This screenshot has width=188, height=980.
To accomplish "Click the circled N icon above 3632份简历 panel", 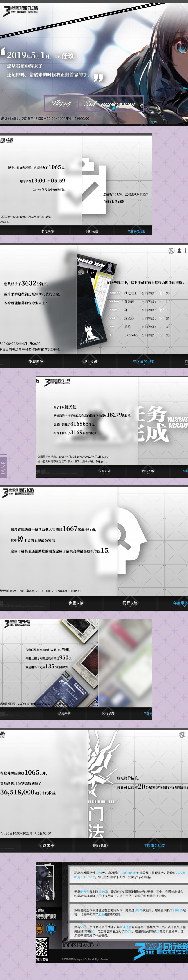I will (x=171, y=250).
